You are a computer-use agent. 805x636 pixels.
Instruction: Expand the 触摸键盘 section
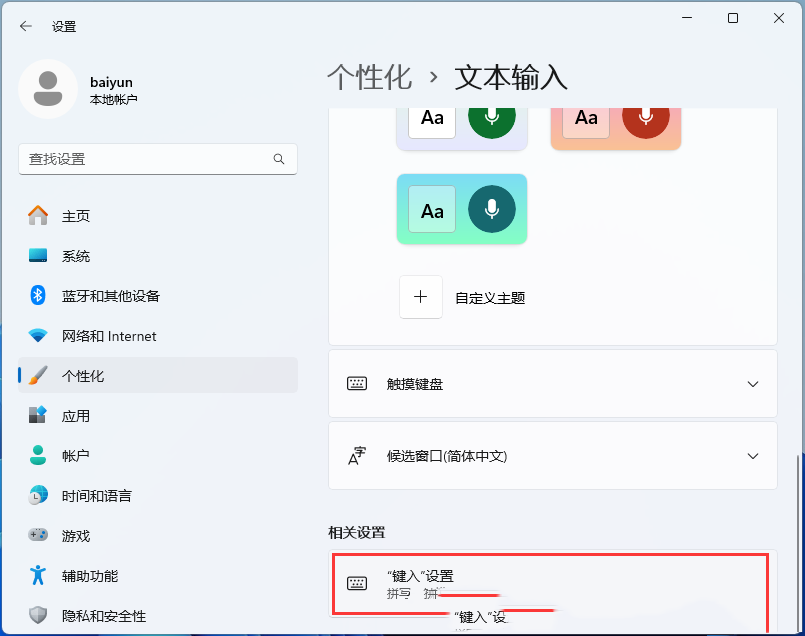(x=553, y=384)
